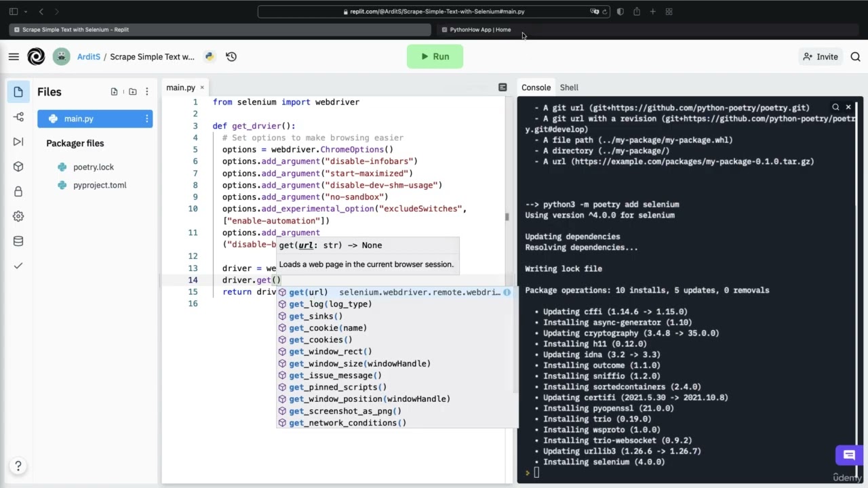Open the ArditS profile link
This screenshot has height=488, width=868.
pos(88,57)
